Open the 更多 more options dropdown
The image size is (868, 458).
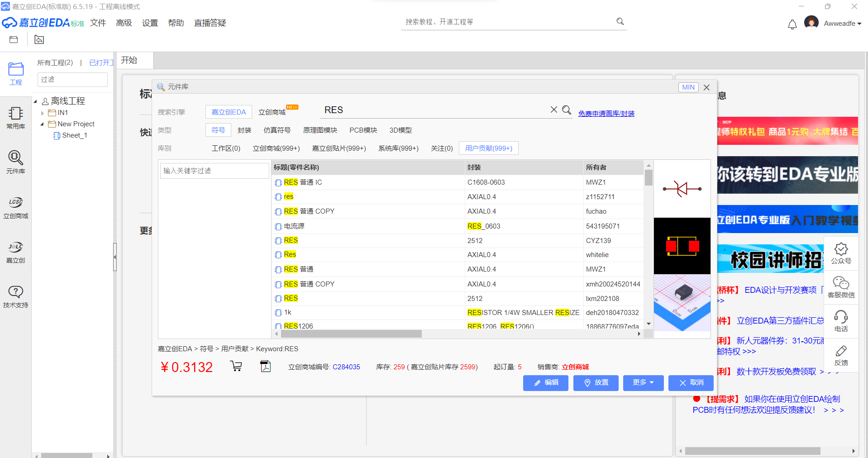tap(643, 383)
